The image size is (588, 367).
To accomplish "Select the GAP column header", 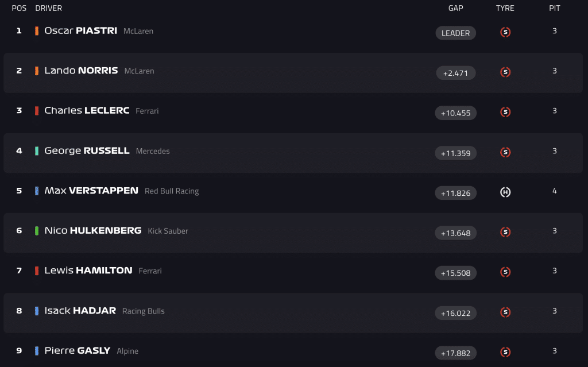I will click(455, 8).
